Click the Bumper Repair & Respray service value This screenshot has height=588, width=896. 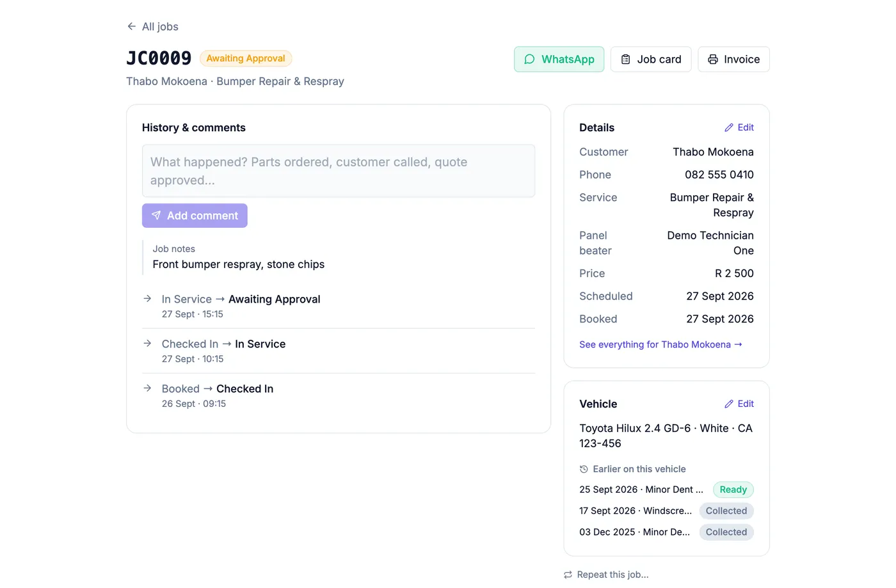(712, 205)
